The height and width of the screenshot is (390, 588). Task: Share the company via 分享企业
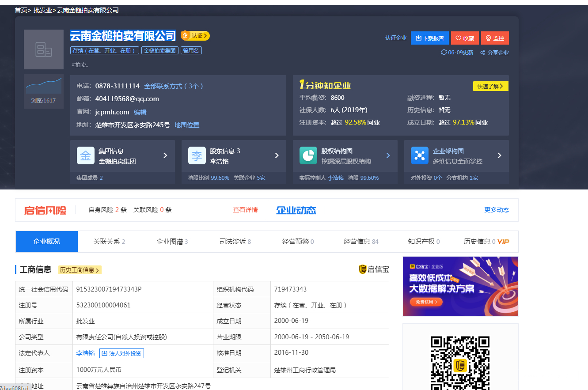[494, 53]
